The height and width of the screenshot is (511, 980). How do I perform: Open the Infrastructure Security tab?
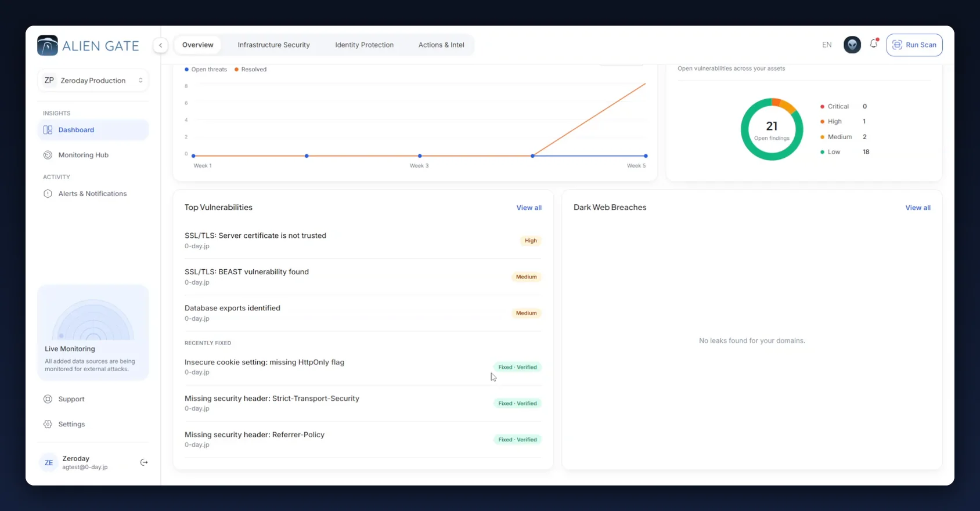[273, 45]
